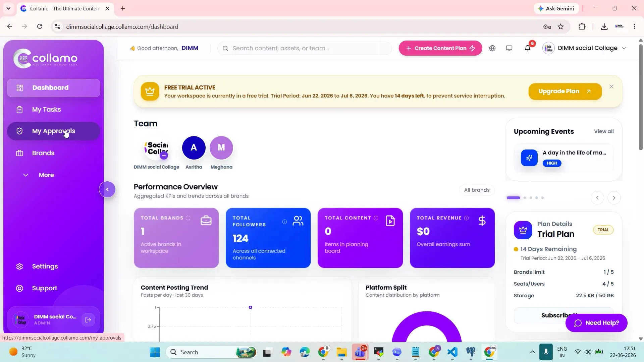
Task: Open the notifications bell icon
Action: [527, 48]
